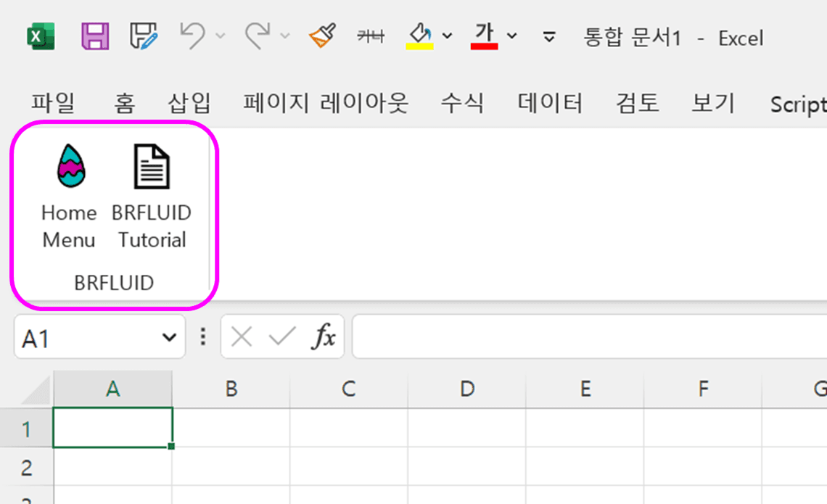Customize the Quick Access Toolbar
827x504 pixels.
click(549, 37)
